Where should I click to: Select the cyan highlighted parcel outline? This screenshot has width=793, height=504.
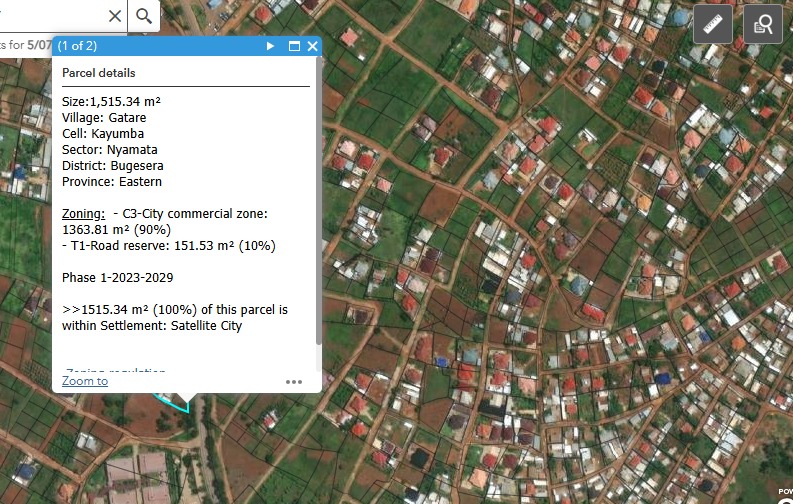(173, 401)
